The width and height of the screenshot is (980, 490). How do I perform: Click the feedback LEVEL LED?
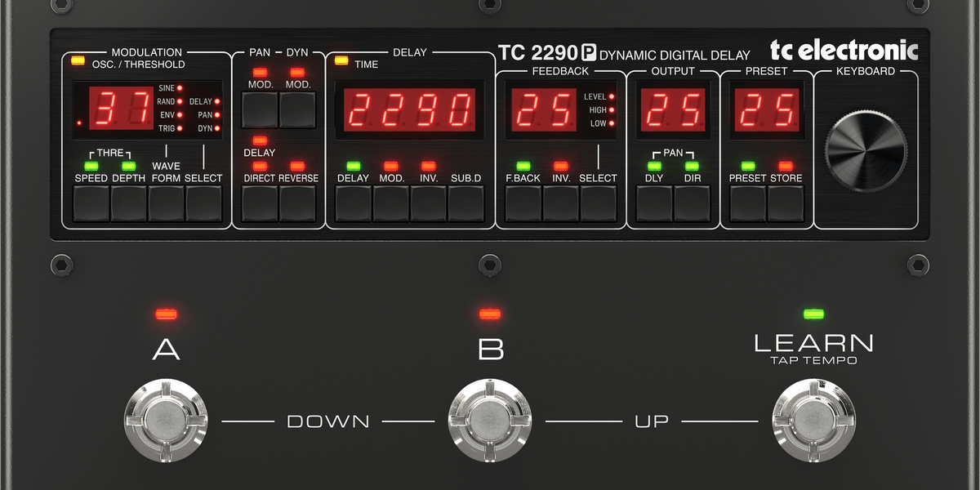coord(612,96)
